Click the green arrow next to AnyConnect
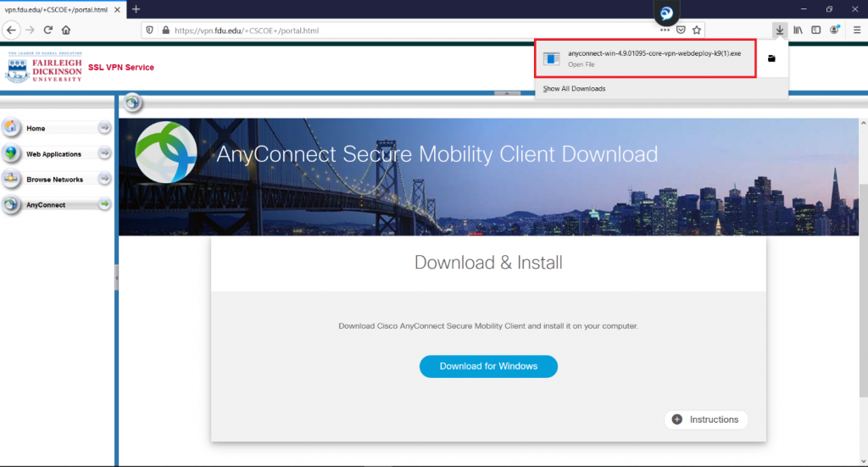This screenshot has height=467, width=868. coord(104,204)
